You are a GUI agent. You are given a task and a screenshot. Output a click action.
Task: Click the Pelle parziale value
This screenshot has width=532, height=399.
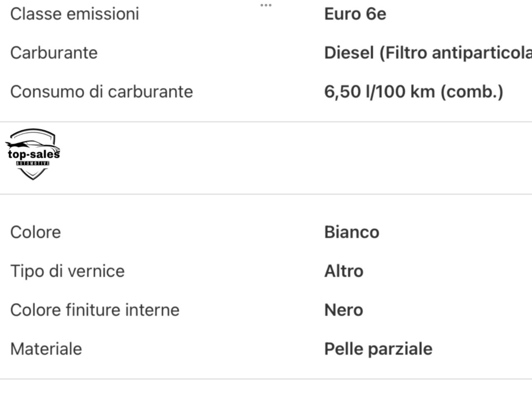point(378,349)
